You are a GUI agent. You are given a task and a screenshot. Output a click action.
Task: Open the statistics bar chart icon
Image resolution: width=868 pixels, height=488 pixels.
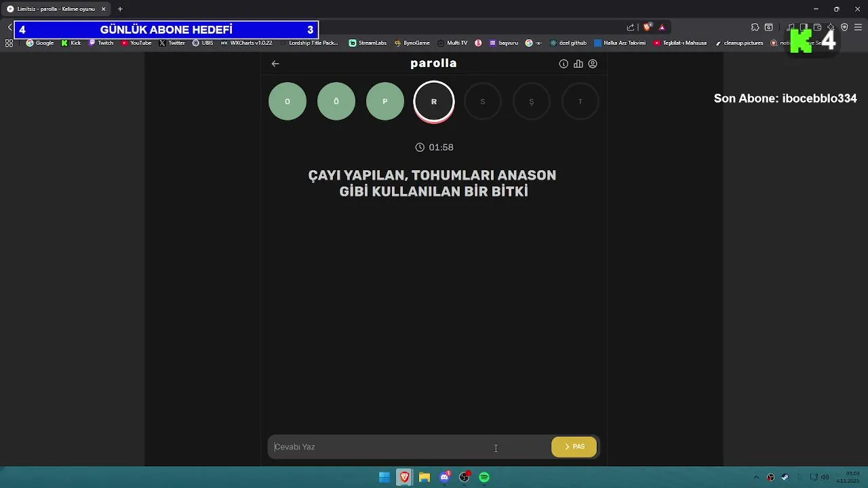tap(578, 64)
